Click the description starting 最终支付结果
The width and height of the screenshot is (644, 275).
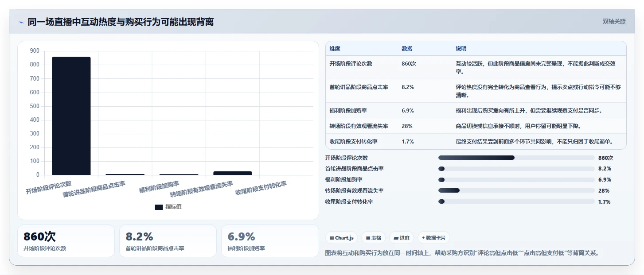(534, 141)
